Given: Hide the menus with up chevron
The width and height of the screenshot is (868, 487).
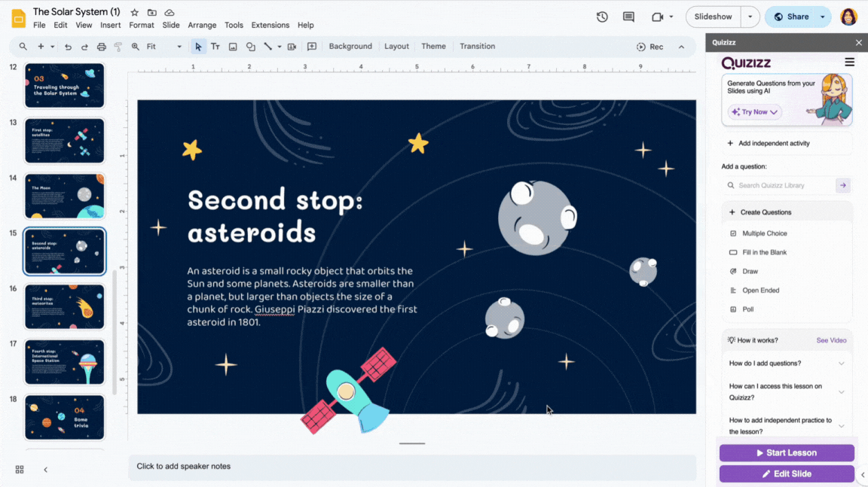Looking at the screenshot, I should pos(681,47).
